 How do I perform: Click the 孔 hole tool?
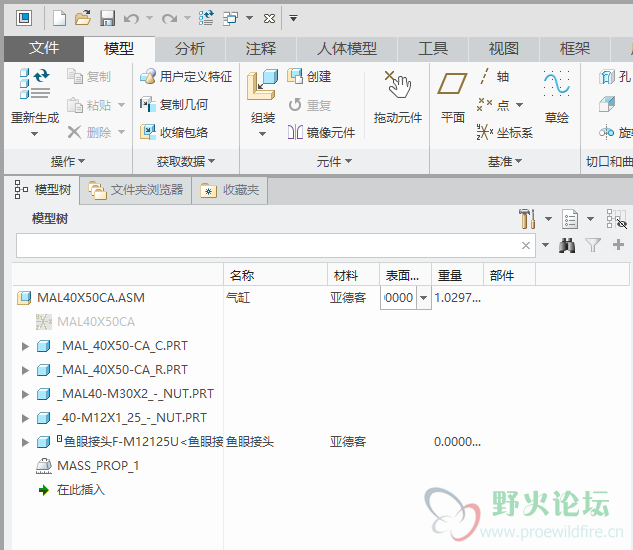[615, 76]
